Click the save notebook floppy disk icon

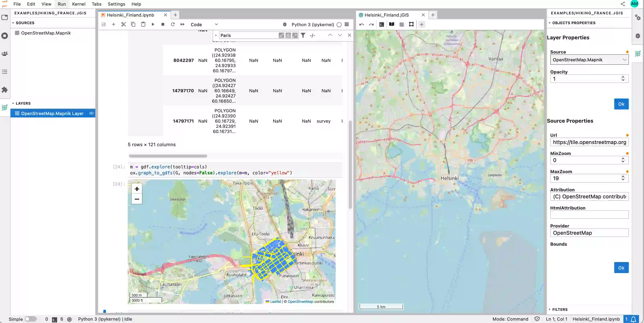(x=103, y=24)
